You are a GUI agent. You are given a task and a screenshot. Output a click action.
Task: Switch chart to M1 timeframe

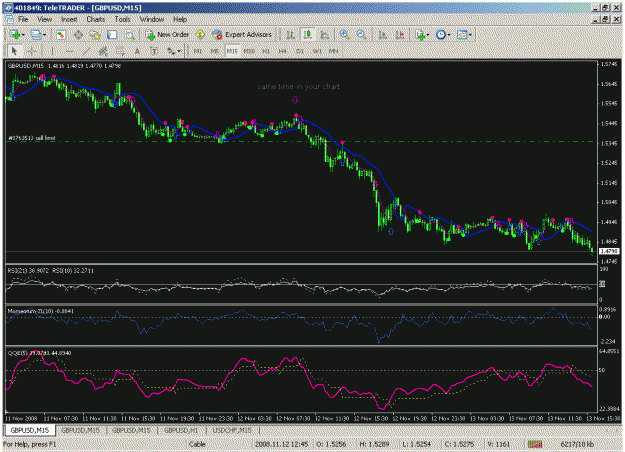197,51
